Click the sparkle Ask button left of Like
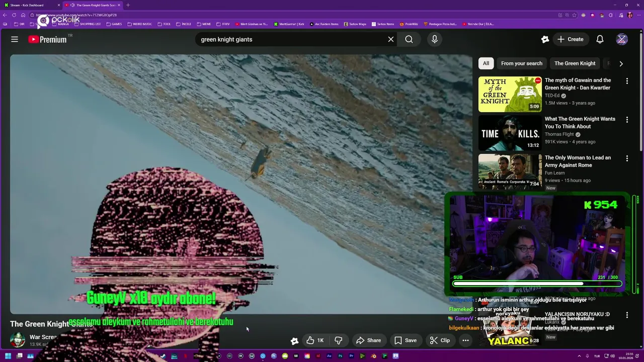Image resolution: width=644 pixels, height=362 pixels. 294,341
